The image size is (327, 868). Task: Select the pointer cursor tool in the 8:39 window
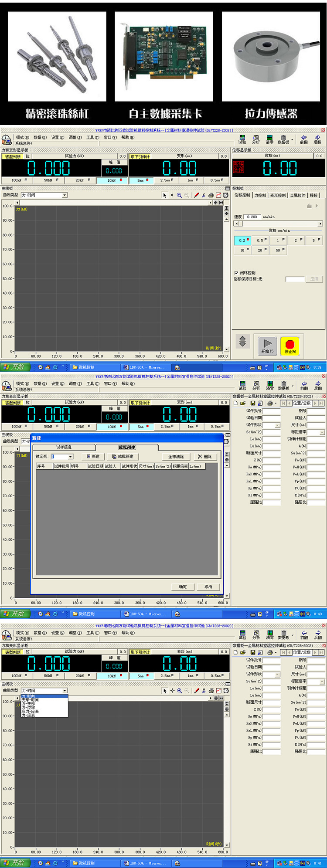[x=165, y=195]
